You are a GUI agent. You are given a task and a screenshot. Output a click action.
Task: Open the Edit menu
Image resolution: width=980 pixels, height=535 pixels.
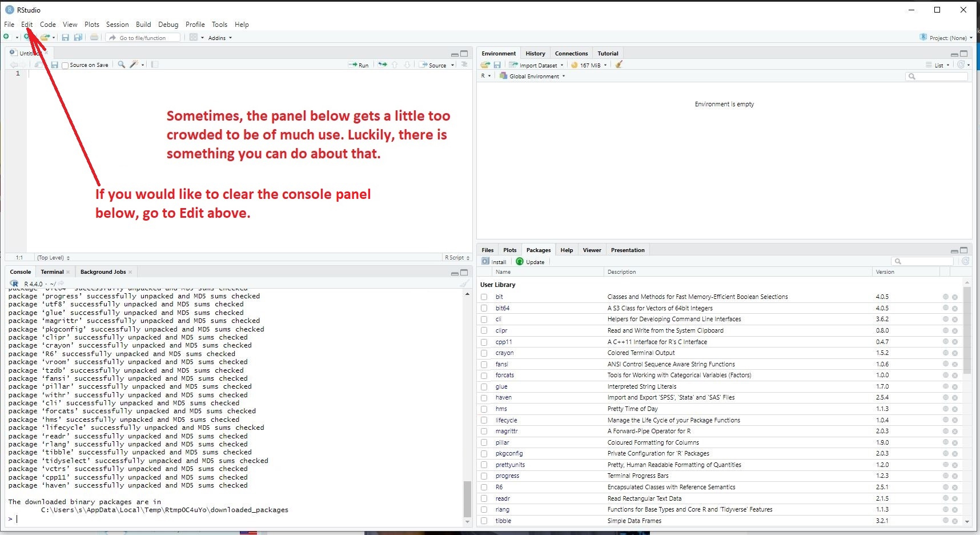tap(27, 25)
